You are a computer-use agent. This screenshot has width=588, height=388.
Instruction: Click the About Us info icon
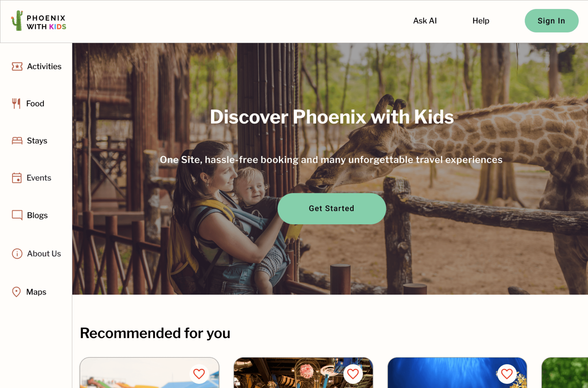(17, 254)
